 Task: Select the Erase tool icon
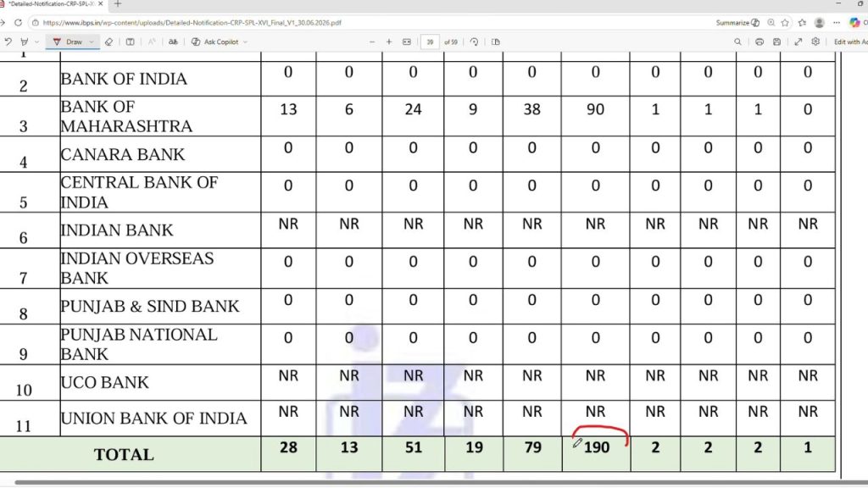coord(108,42)
